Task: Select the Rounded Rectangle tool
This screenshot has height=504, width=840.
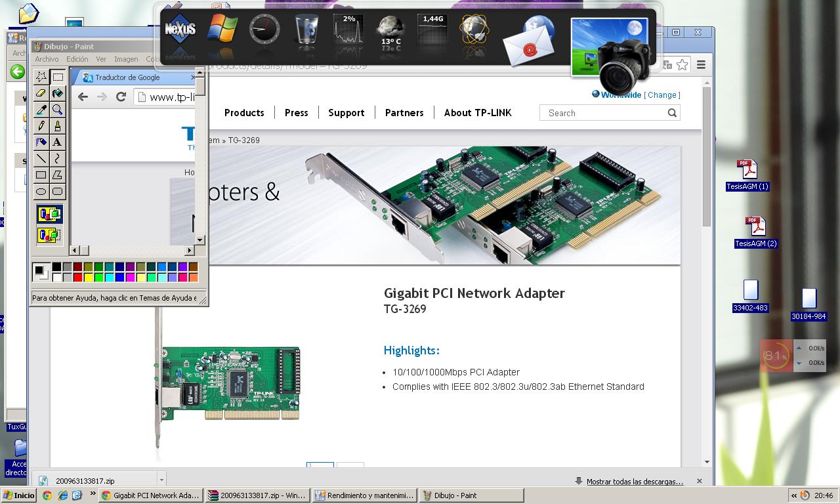Action: tap(58, 192)
